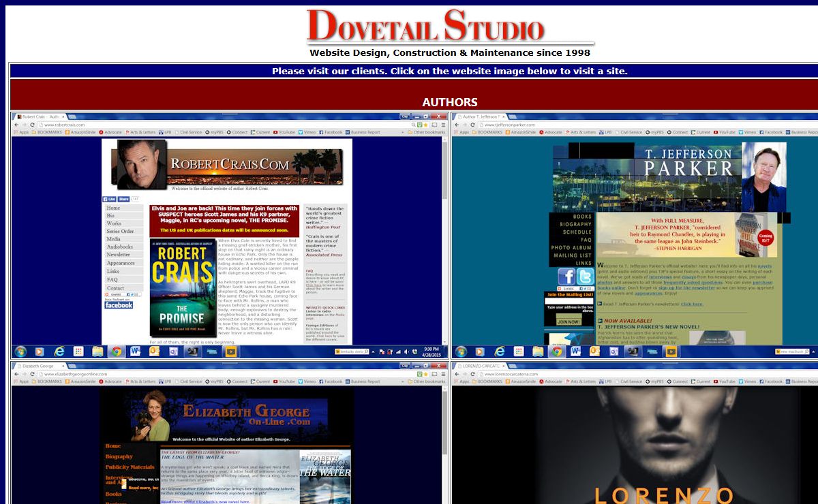Click Windows Media Player icon in Robert Crais taskbar
Image resolution: width=818 pixels, height=504 pixels.
40,351
